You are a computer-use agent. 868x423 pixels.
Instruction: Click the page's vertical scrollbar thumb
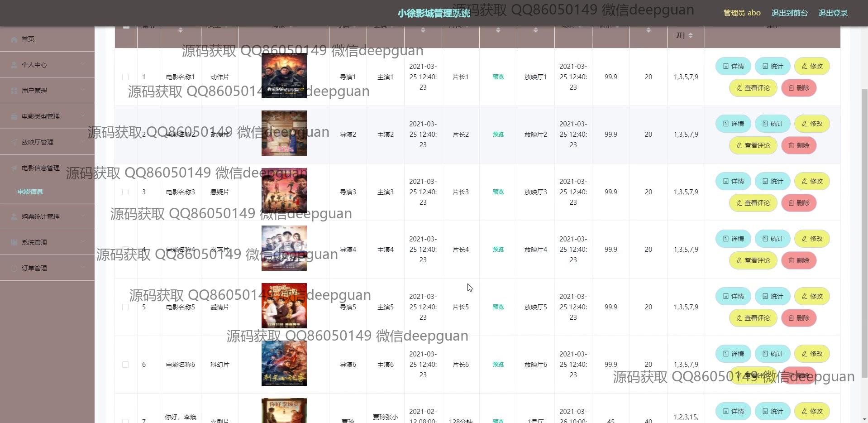pos(864,233)
